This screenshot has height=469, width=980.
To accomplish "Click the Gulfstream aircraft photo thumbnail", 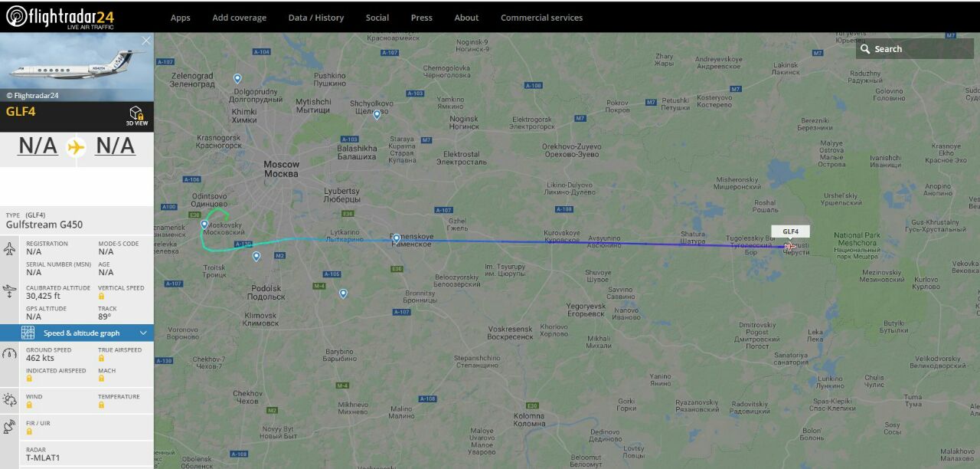I will click(77, 67).
